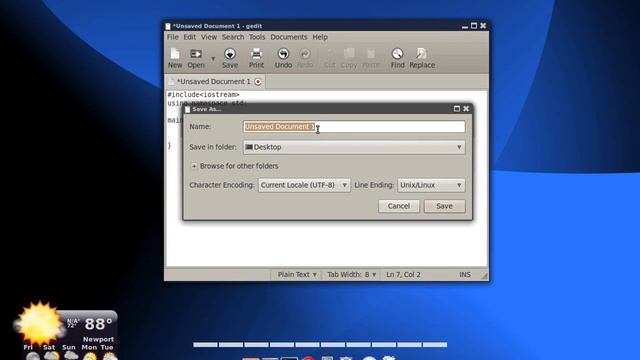Viewport: 640px width, 360px height.
Task: Click the Paste toolbar icon
Action: [371, 58]
